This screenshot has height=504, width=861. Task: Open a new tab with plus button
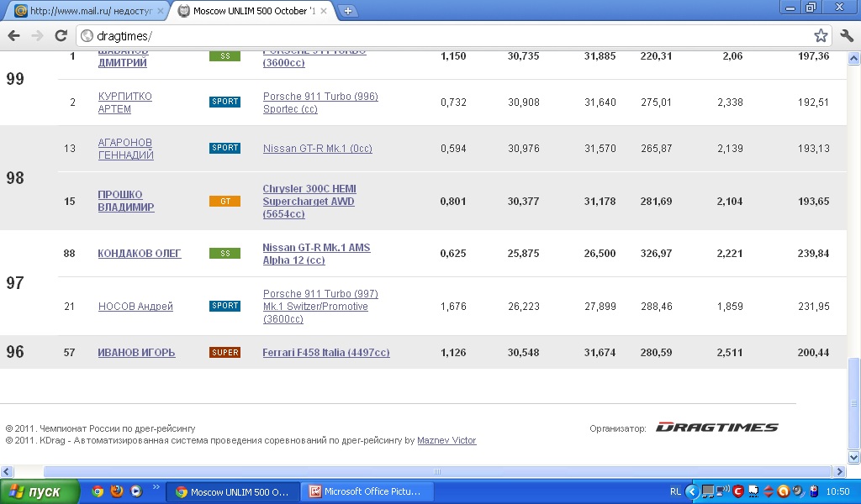coord(347,10)
